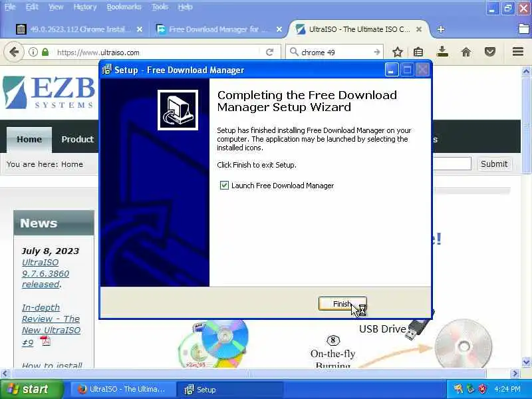The height and width of the screenshot is (399, 532).
Task: Click the 4:24 PM taskbar clock
Action: click(x=507, y=389)
